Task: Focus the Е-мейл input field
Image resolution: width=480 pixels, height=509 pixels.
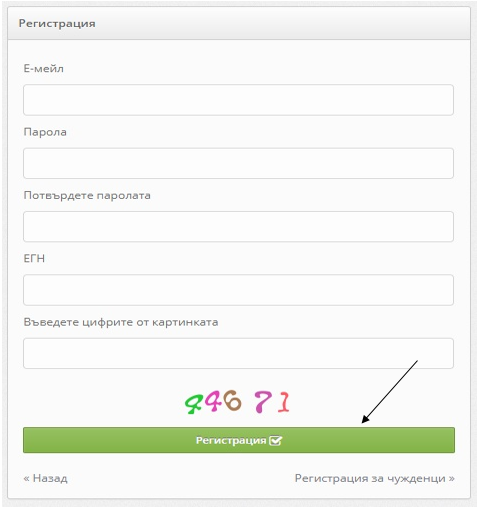Action: (238, 100)
